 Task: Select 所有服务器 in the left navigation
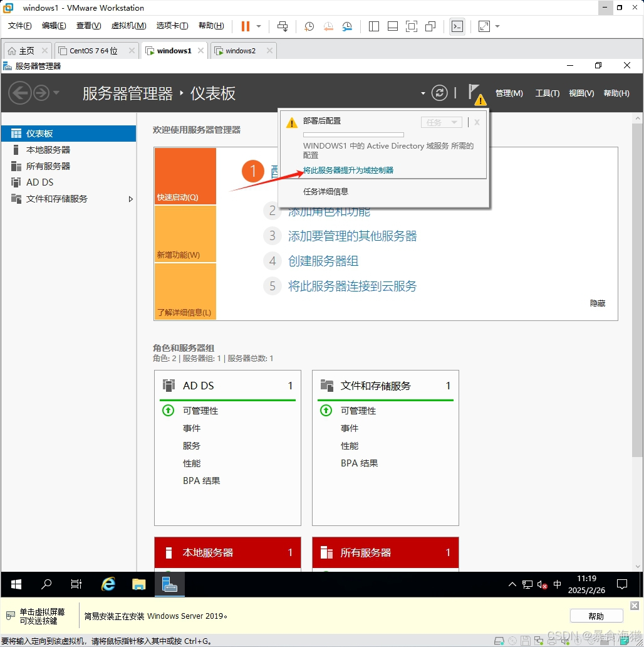68,166
